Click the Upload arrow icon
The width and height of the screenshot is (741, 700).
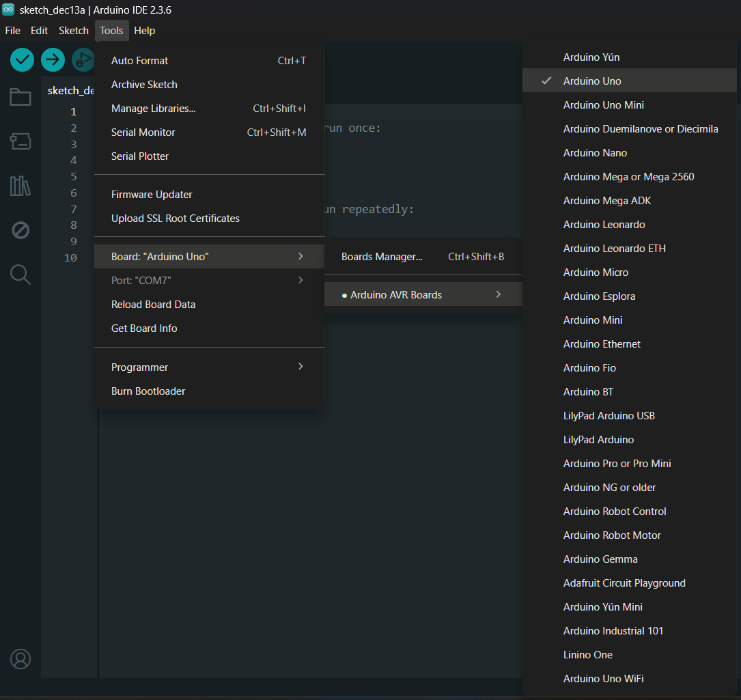[53, 60]
